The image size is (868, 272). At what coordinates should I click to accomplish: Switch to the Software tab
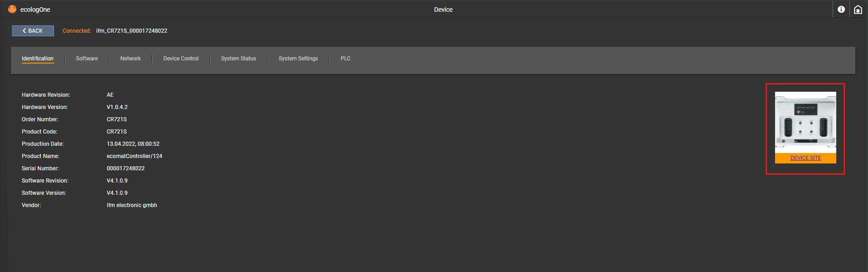[x=87, y=59]
